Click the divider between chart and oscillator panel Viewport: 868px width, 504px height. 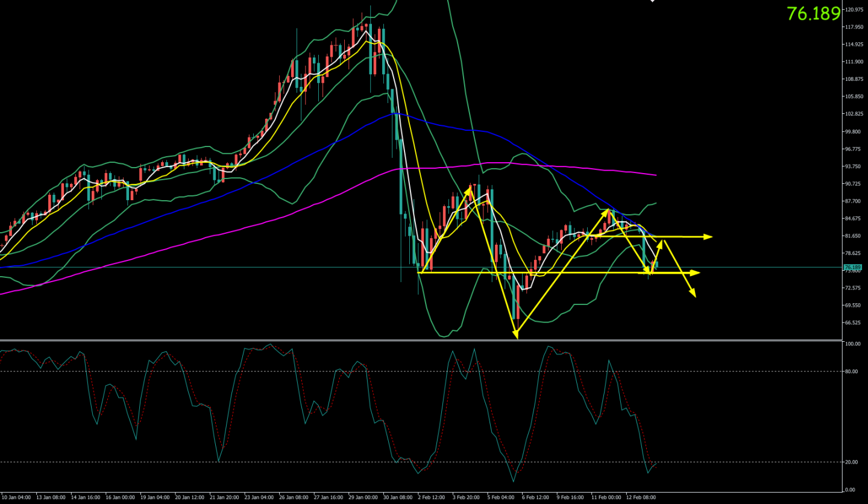(x=422, y=340)
